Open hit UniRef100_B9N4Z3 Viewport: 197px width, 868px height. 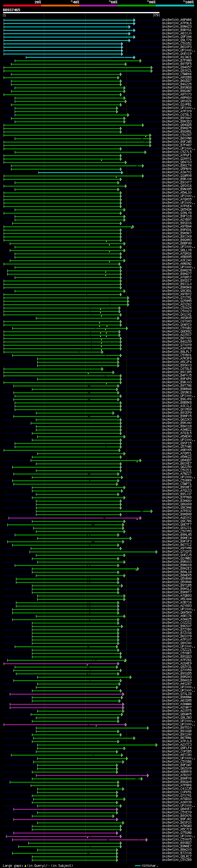177,26
